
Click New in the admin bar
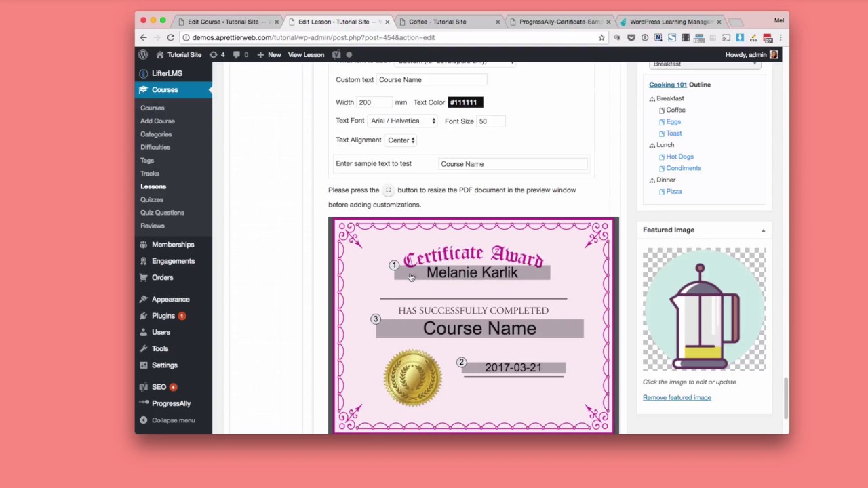269,54
